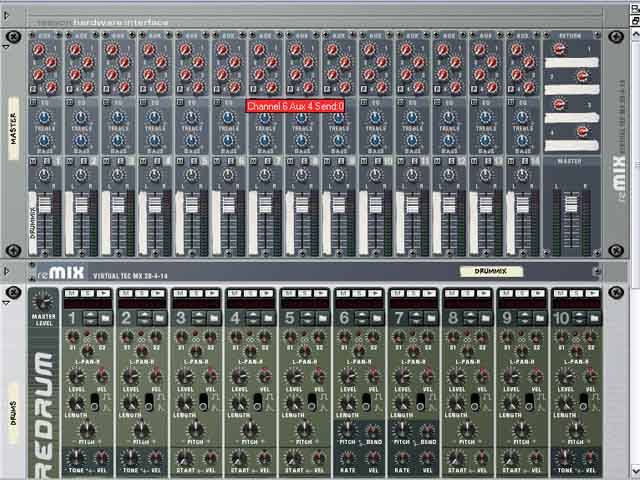This screenshot has height=480, width=640.
Task: Click the Return 1 label strip in the mixer
Action: pyautogui.click(x=571, y=62)
